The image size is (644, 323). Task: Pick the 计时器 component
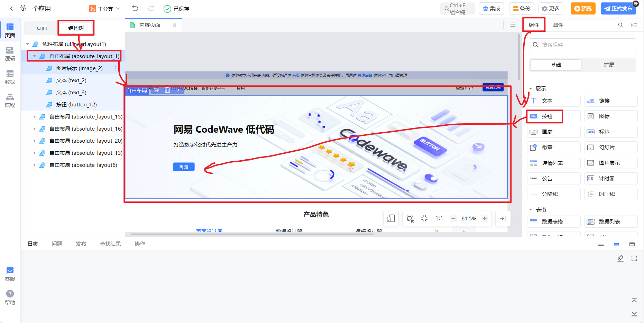pos(611,179)
